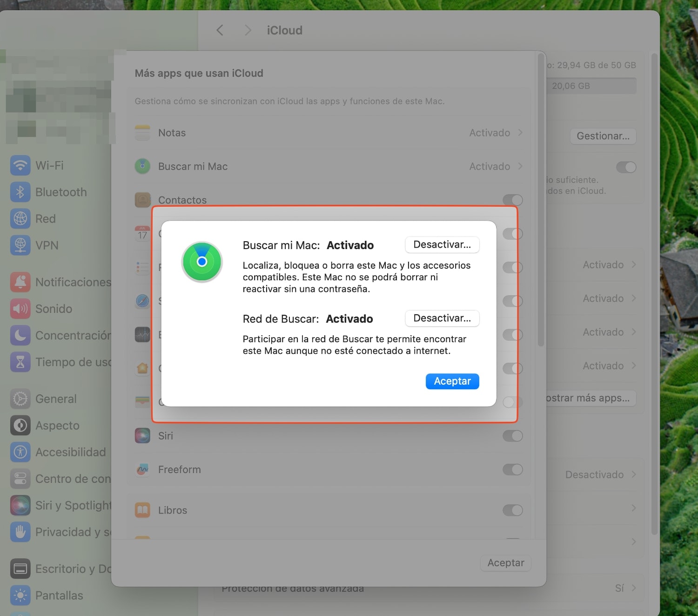Open General gear icon in sidebar
Image resolution: width=698 pixels, height=616 pixels.
(20, 399)
